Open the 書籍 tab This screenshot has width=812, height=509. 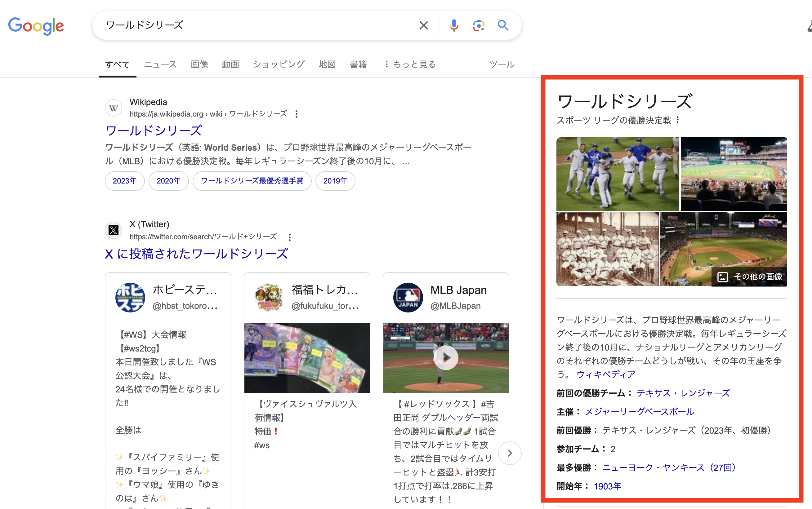tap(358, 64)
